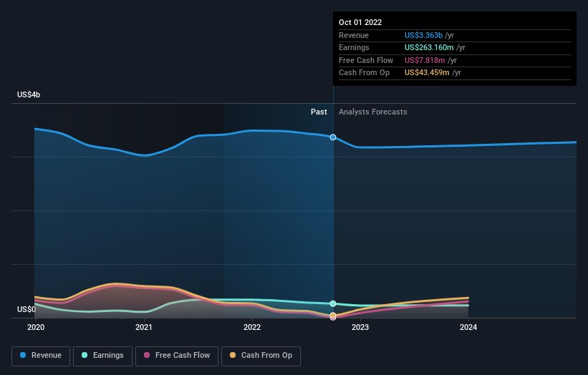Click the teal Earnings data point marker

[x=333, y=304]
